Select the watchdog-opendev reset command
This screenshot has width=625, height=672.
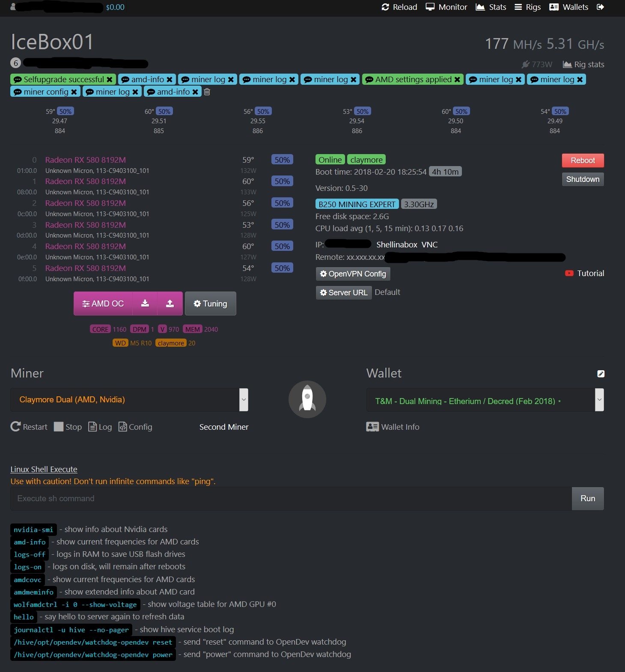pos(93,642)
